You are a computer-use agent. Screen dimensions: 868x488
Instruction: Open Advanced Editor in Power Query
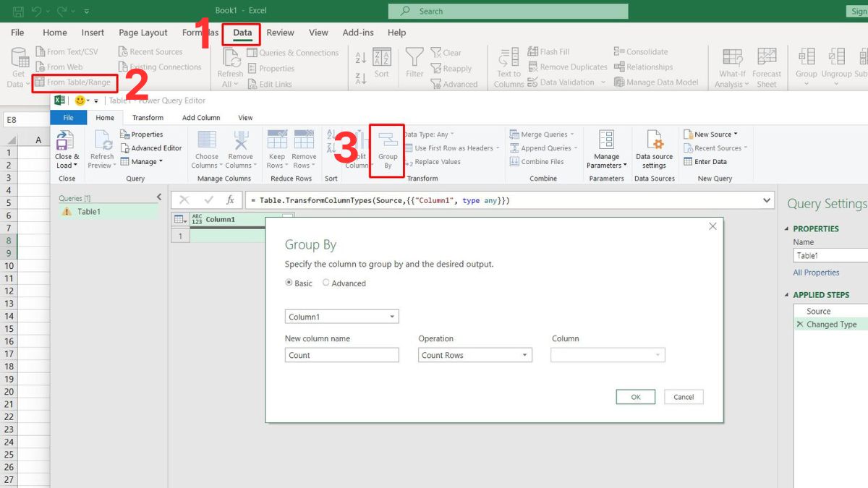(151, 148)
